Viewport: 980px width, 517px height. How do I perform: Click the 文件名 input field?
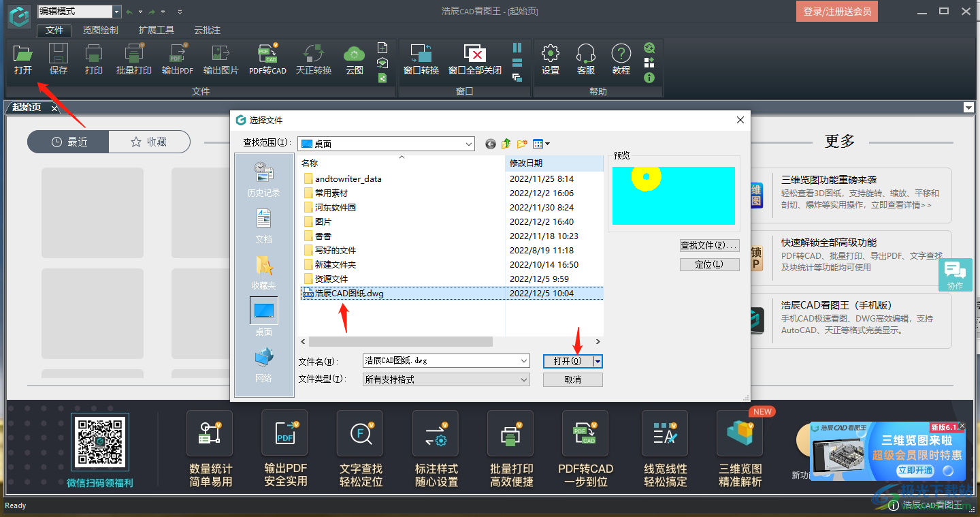tap(441, 361)
